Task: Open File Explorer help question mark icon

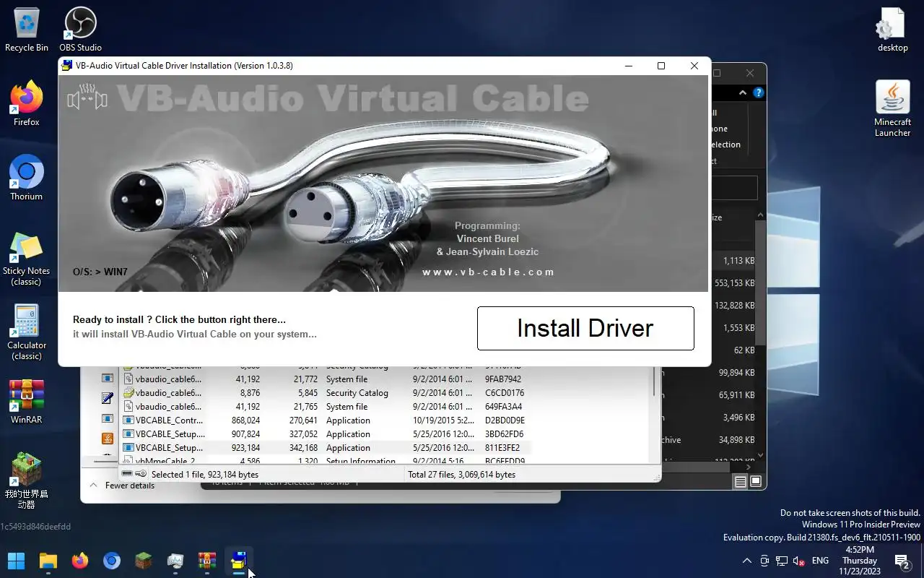Action: [x=759, y=93]
